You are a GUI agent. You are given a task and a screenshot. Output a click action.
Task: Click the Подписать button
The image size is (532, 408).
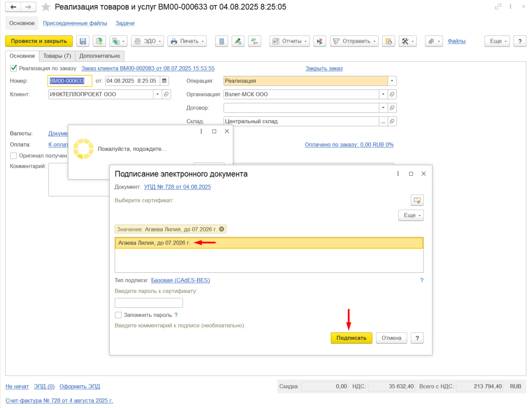[x=351, y=338]
